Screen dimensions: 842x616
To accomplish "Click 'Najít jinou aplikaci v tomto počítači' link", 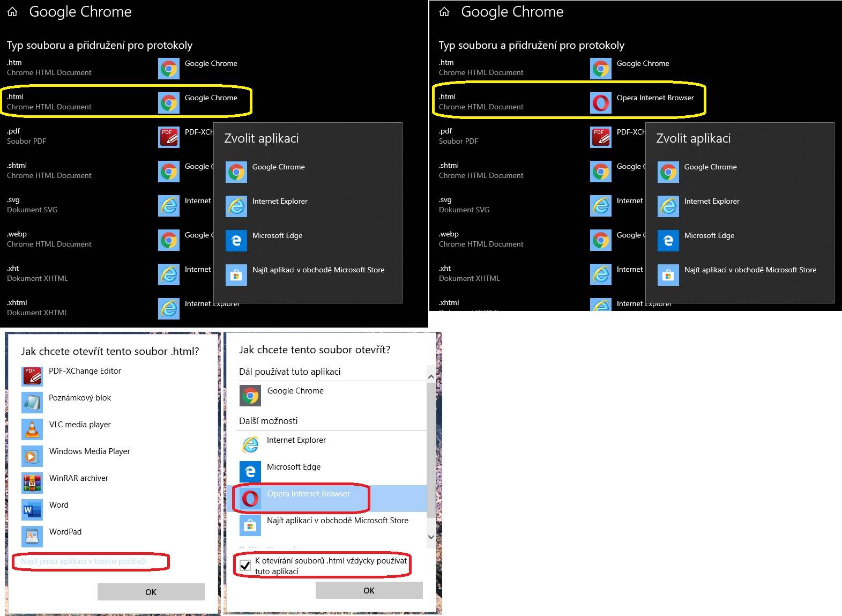I will click(x=84, y=561).
